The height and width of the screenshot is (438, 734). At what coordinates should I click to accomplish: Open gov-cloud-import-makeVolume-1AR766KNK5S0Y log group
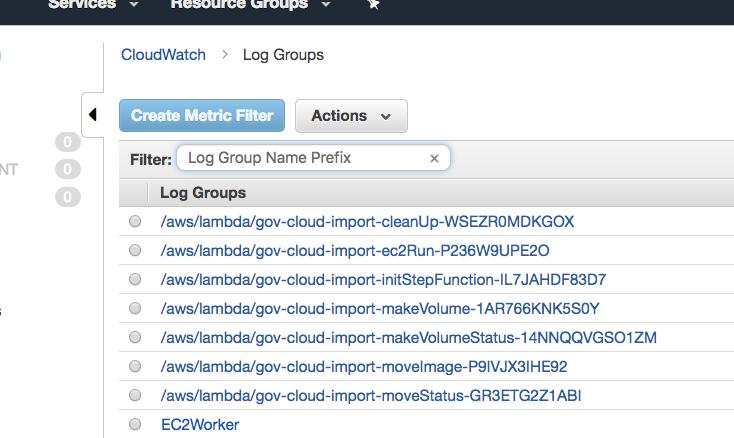coord(380,309)
